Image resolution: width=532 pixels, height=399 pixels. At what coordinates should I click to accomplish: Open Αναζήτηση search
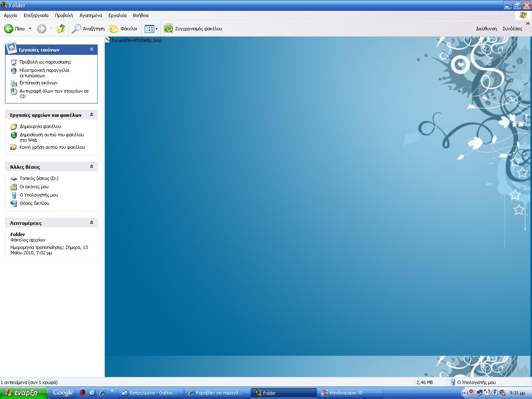[x=88, y=29]
